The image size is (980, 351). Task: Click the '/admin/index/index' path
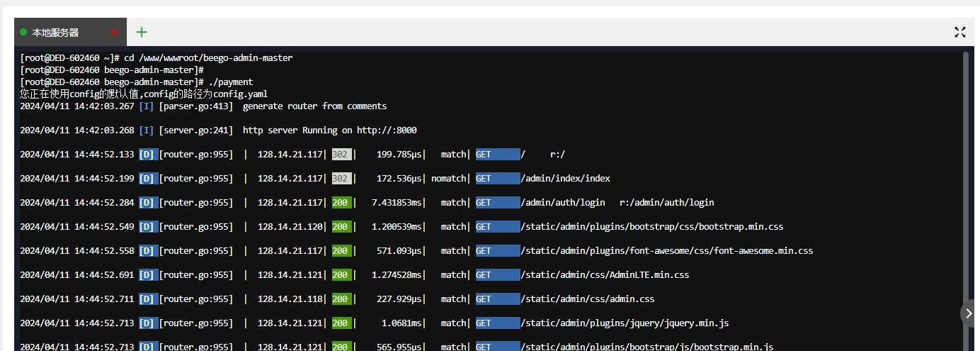(x=565, y=179)
